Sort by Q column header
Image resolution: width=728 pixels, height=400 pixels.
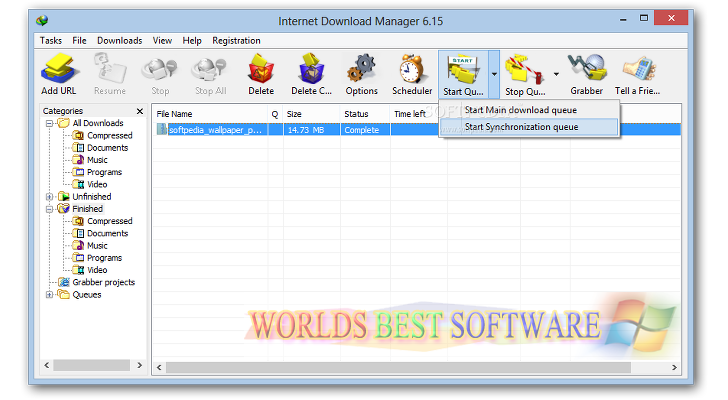tap(275, 114)
